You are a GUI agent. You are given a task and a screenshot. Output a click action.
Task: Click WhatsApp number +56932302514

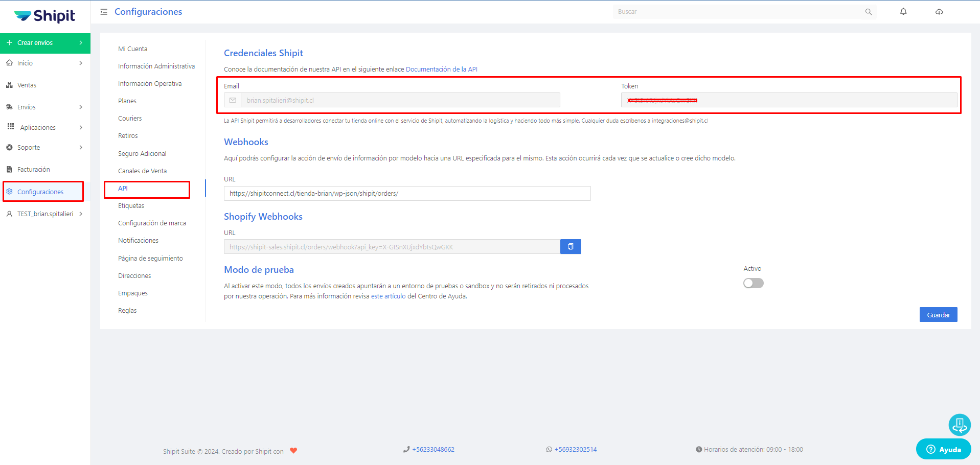point(576,449)
